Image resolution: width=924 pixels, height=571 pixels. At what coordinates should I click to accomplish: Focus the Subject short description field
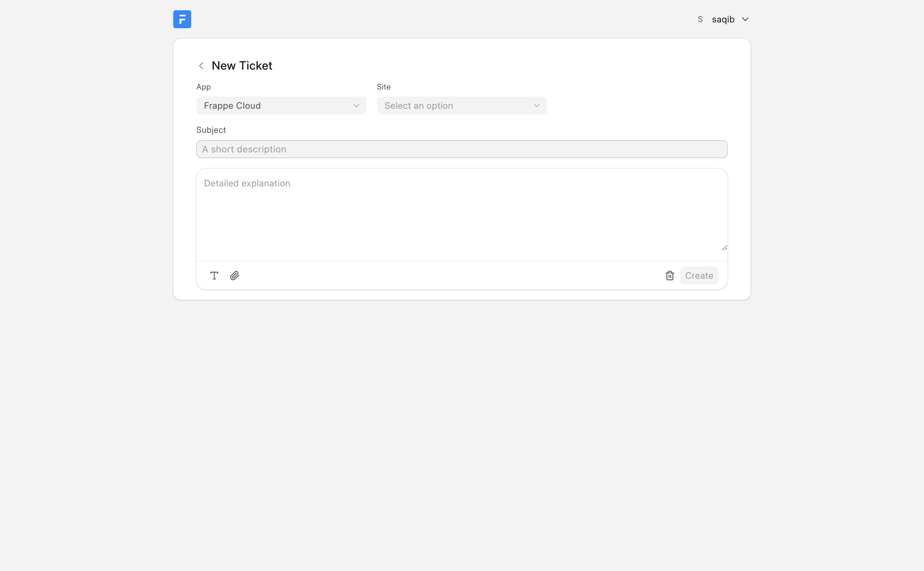pos(461,149)
